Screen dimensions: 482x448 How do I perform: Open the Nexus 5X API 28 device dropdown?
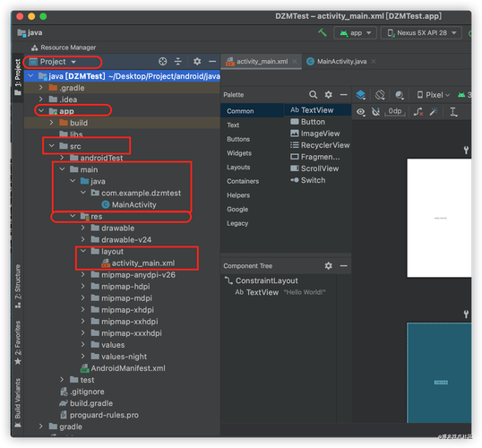tap(421, 33)
